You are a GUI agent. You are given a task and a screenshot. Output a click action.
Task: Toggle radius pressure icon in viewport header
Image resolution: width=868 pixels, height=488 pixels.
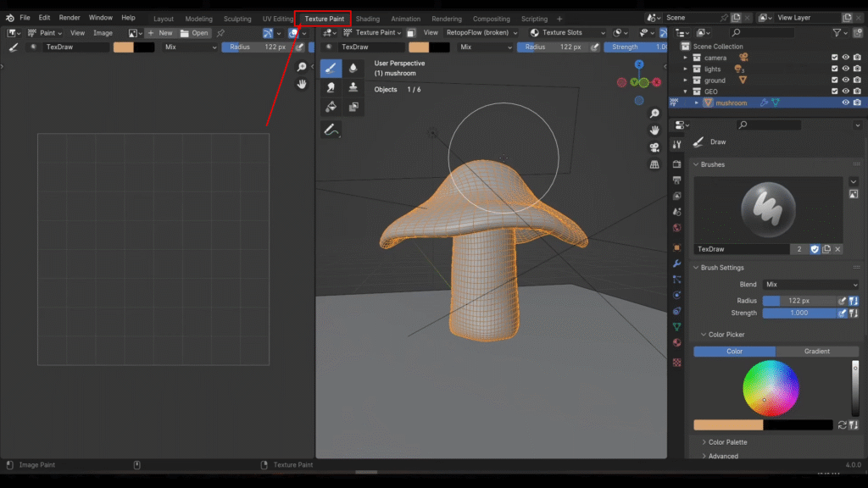tap(595, 47)
